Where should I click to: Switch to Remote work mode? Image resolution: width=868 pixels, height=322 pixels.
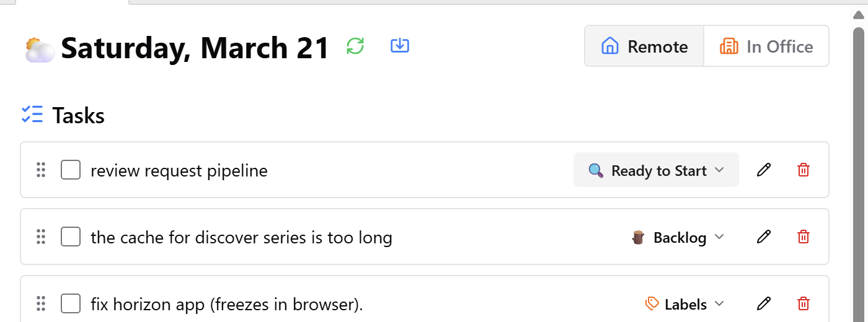(x=644, y=46)
